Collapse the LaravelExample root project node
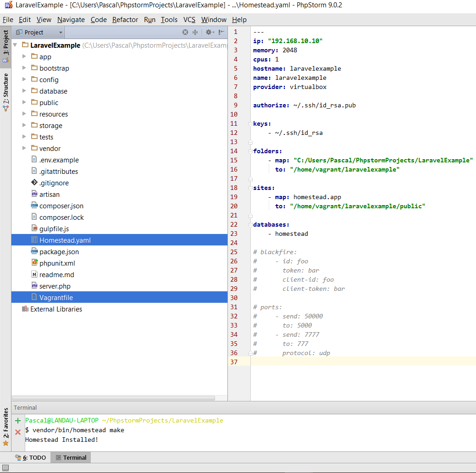Viewport: 476px width, 473px height. [15, 45]
